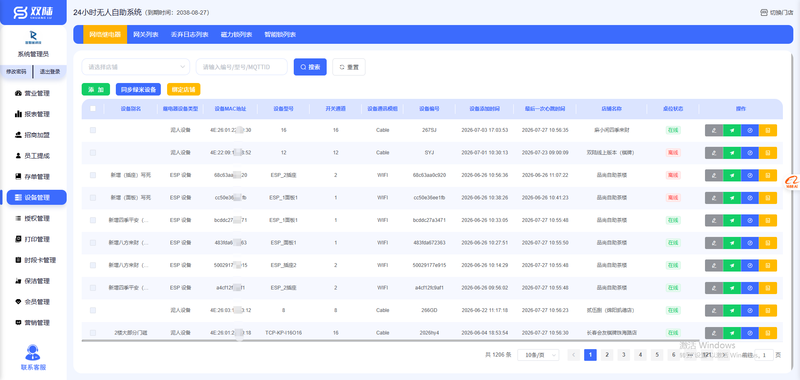This screenshot has height=380, width=800.
Task: Click yellow document icon for device a4cf12fc9af1
Action: pyautogui.click(x=768, y=288)
